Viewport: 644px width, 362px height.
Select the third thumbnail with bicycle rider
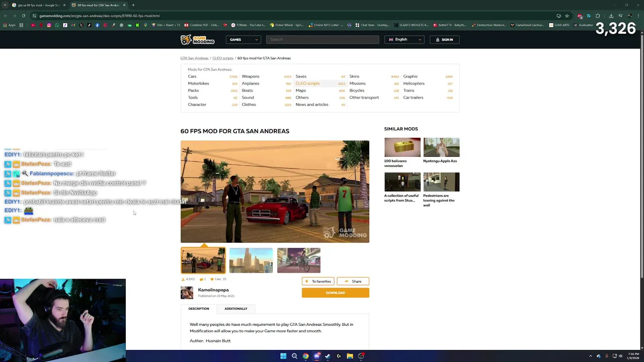pyautogui.click(x=298, y=260)
